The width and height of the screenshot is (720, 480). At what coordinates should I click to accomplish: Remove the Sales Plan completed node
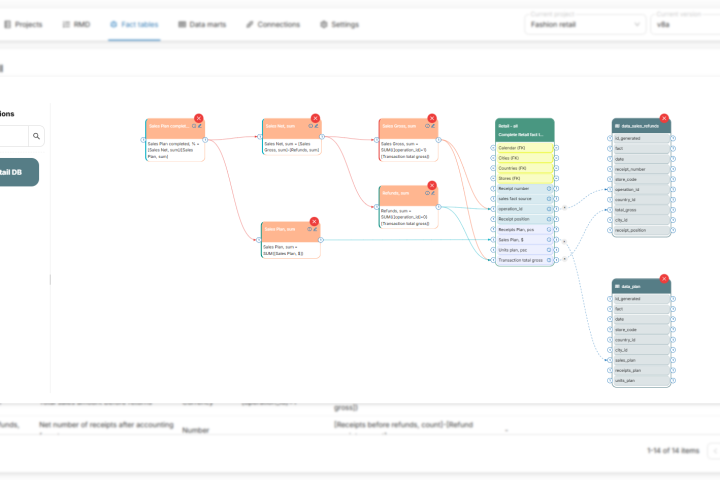tap(199, 118)
